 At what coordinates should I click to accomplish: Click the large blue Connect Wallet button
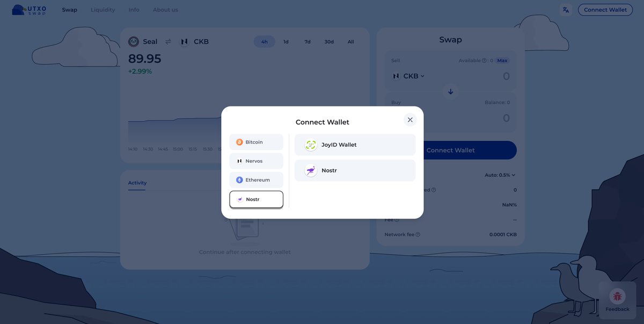(x=451, y=150)
